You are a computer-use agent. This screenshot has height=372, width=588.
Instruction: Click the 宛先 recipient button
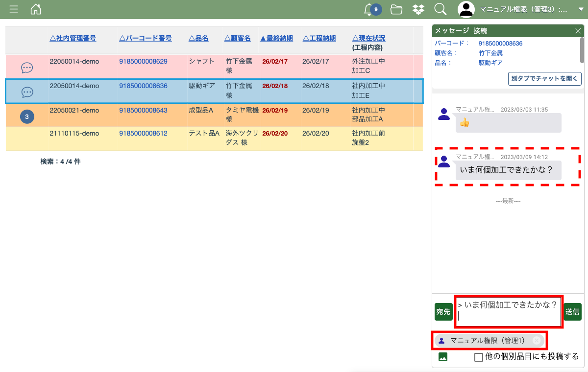point(443,312)
